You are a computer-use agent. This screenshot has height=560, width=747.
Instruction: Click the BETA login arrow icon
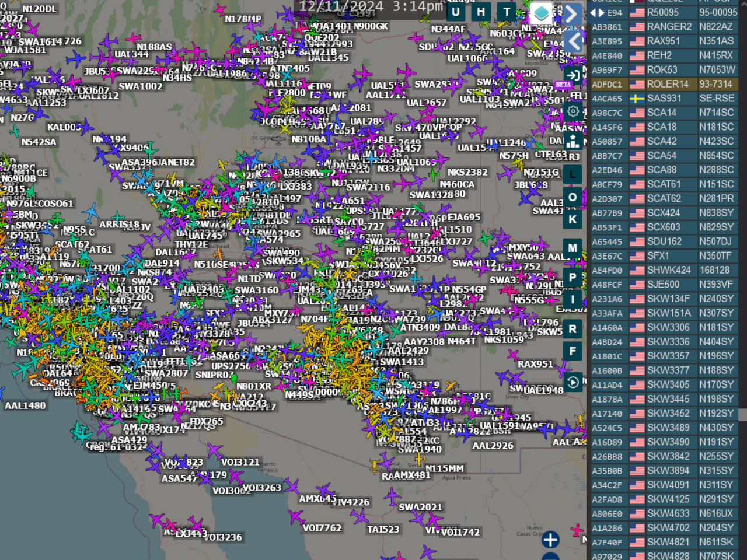[573, 75]
